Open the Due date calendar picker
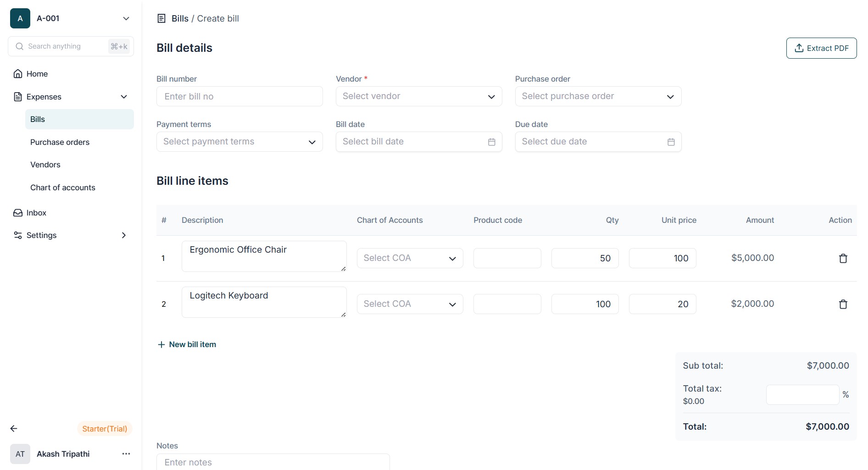Image resolution: width=868 pixels, height=470 pixels. tap(671, 142)
